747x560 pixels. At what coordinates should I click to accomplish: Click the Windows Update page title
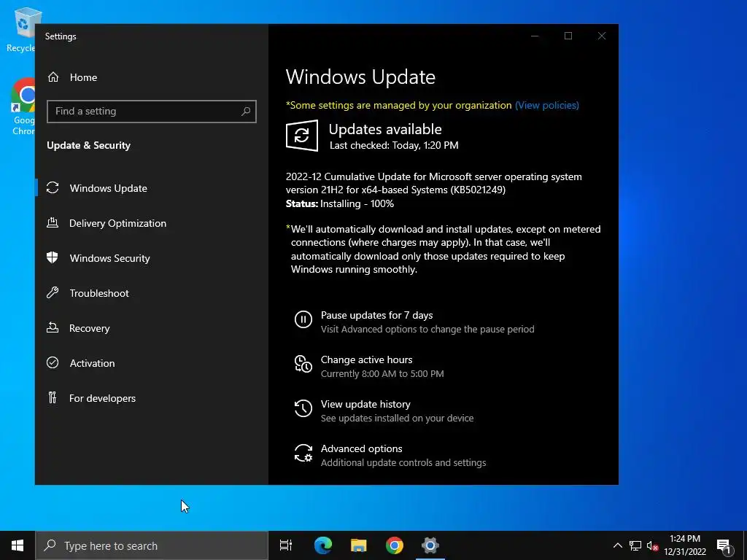360,77
